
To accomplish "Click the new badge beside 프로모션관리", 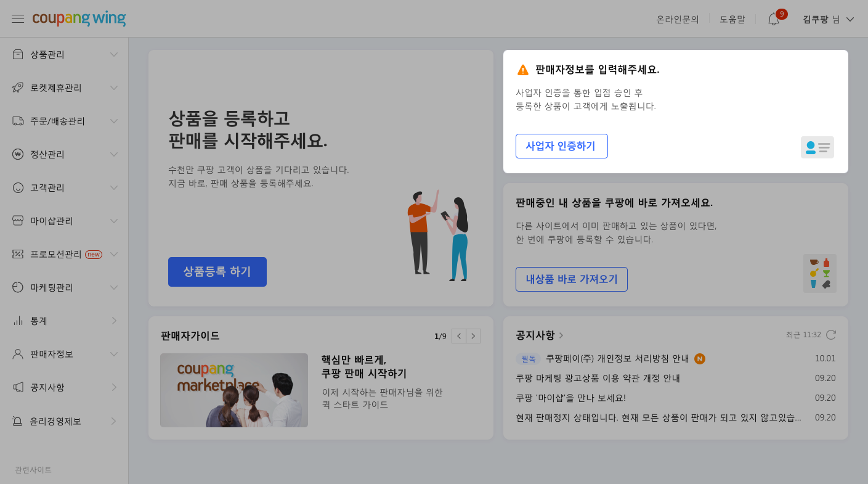I will [x=94, y=254].
